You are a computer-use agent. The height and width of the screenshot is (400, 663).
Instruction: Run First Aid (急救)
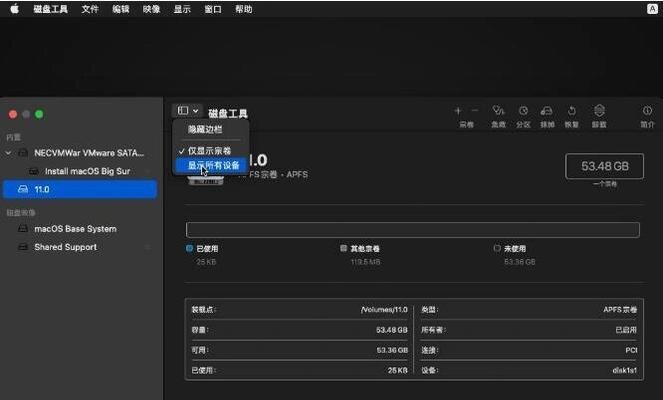tap(499, 111)
